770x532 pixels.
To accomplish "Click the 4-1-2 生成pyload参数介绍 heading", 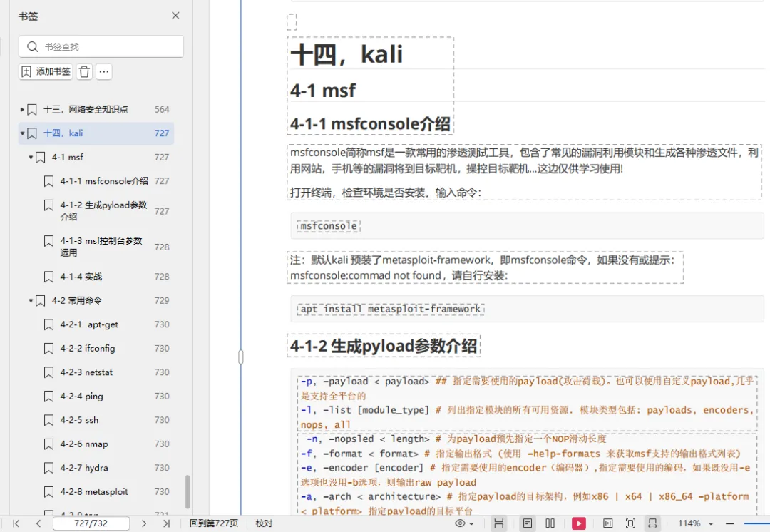I will pos(384,346).
